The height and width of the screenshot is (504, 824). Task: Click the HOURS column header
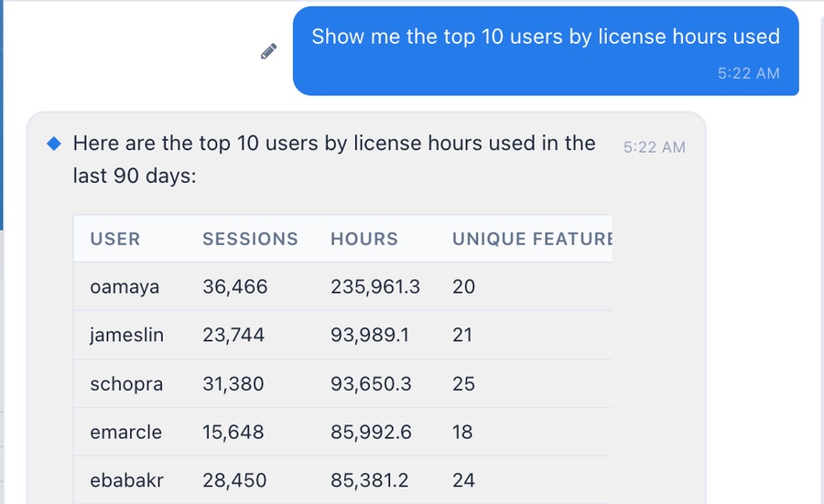coord(364,239)
